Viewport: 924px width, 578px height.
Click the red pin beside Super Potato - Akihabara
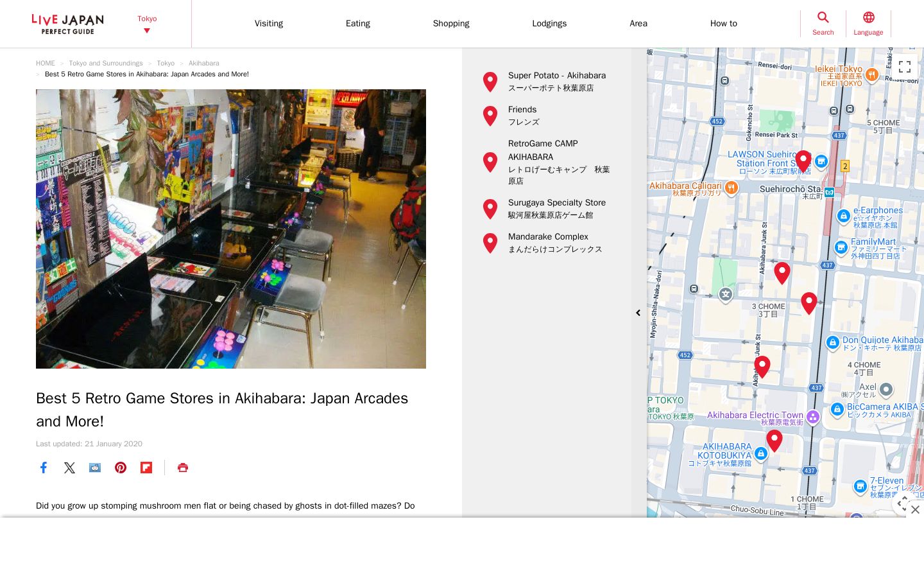(490, 82)
